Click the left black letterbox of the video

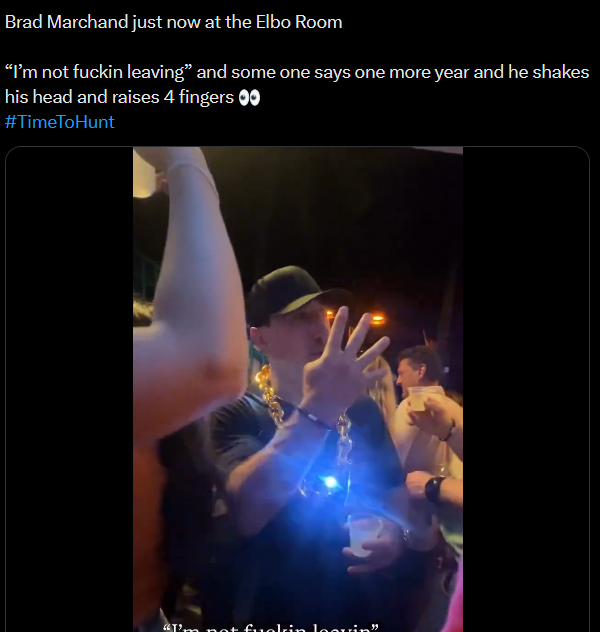click(x=69, y=389)
